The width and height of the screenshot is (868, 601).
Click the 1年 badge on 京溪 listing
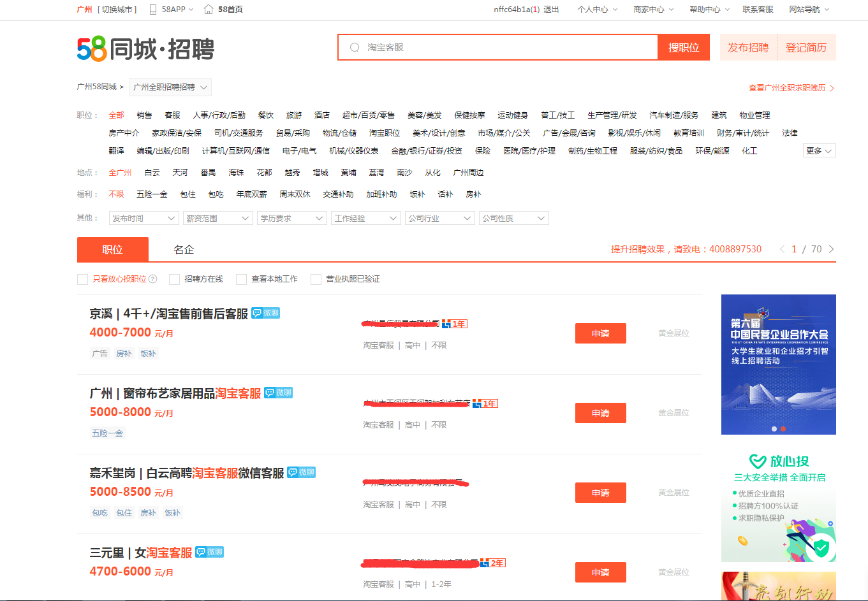tap(455, 324)
